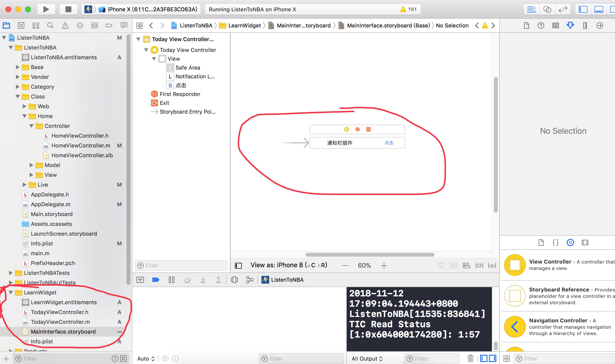Open the All Output dropdown
The width and height of the screenshot is (615, 364).
[x=367, y=358]
